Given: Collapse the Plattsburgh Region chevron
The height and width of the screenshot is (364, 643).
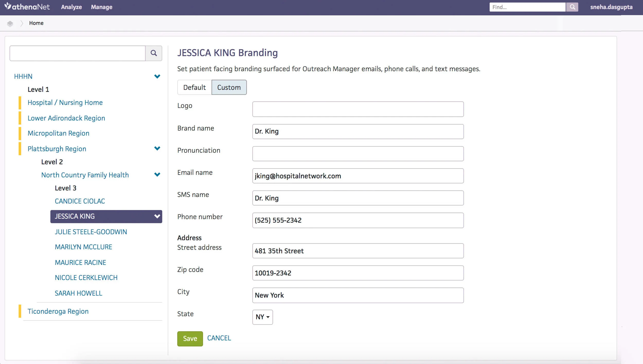Looking at the screenshot, I should point(157,148).
